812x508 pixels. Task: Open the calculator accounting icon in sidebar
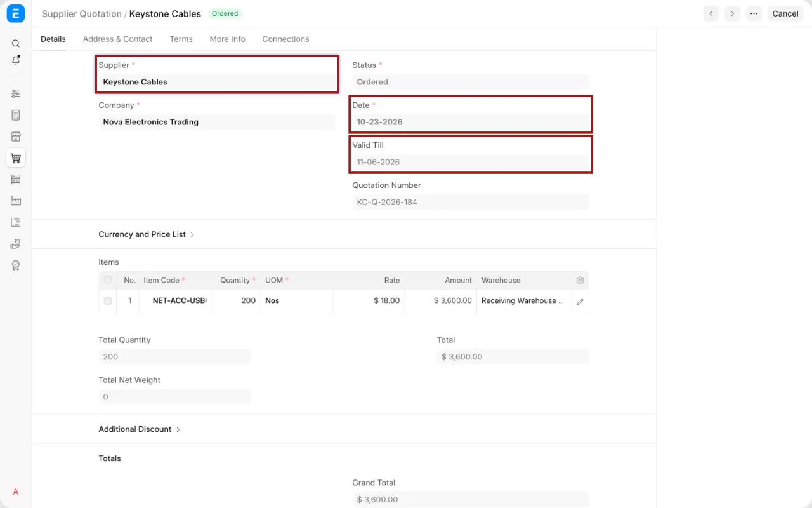point(16,115)
